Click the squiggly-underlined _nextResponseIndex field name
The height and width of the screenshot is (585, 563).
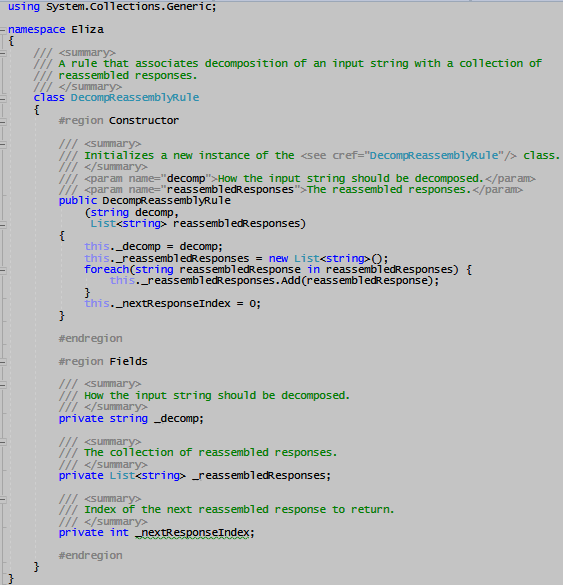(192, 533)
